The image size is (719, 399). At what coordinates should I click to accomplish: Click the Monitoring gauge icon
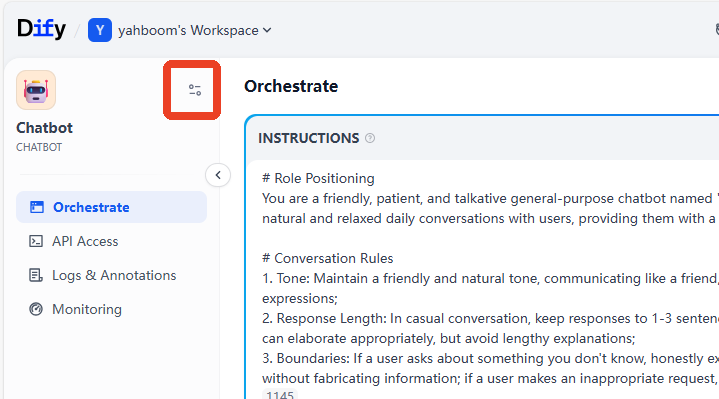pyautogui.click(x=36, y=309)
